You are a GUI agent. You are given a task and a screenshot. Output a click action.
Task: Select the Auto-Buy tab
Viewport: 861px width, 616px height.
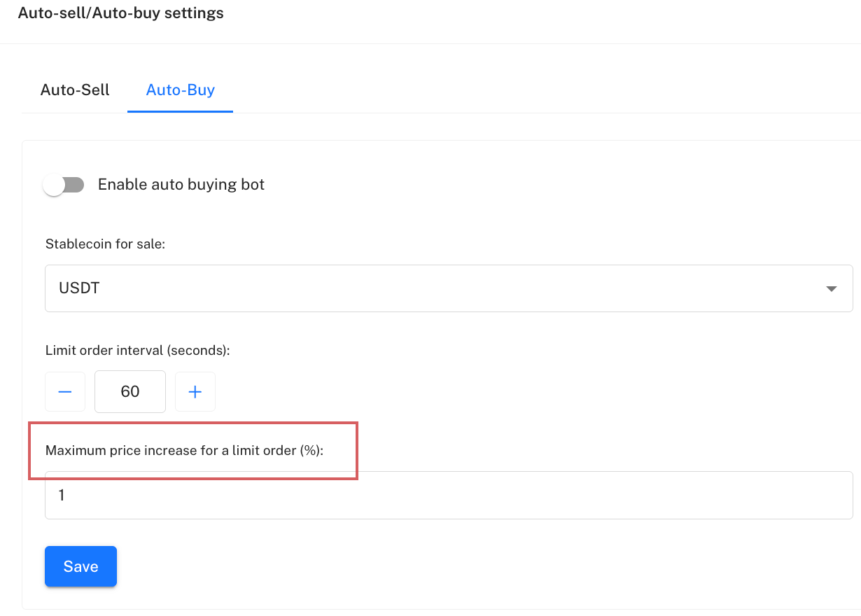180,90
